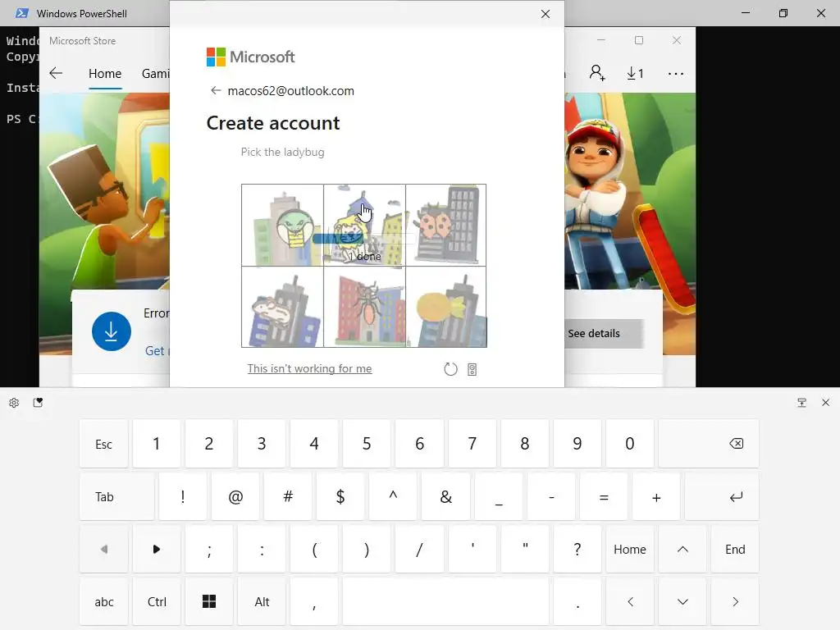Tap the colon key

[x=262, y=549]
